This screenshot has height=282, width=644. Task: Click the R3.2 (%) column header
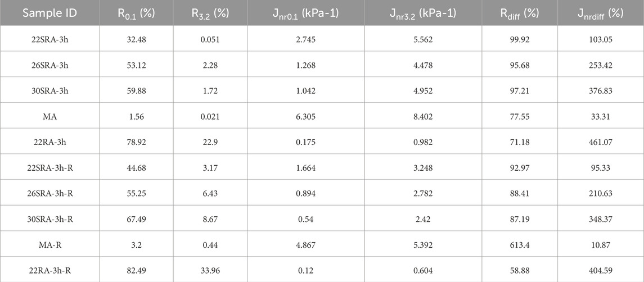click(x=209, y=13)
